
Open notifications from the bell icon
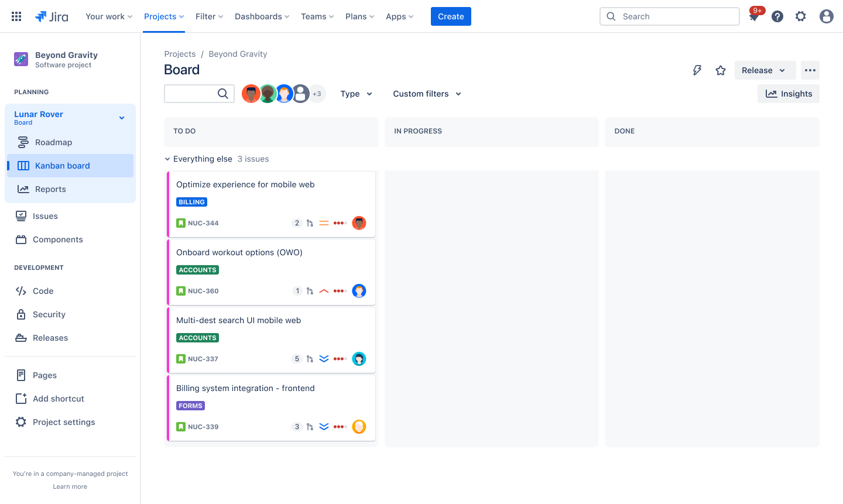(x=754, y=16)
